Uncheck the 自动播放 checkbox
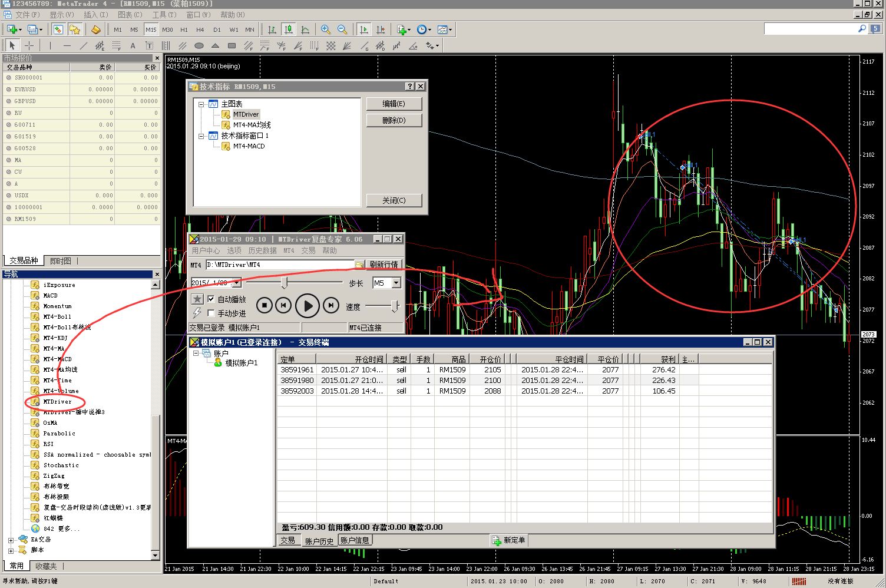The image size is (886, 588). 211,299
